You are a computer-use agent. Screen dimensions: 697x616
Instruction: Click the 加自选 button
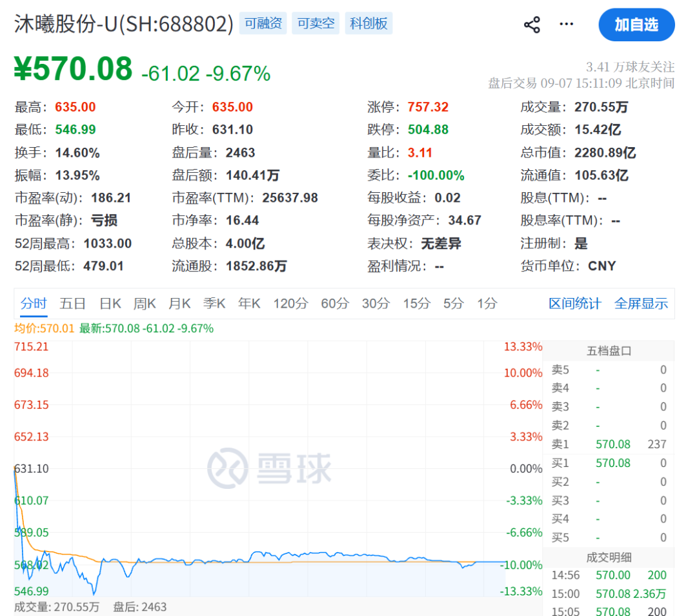[636, 25]
